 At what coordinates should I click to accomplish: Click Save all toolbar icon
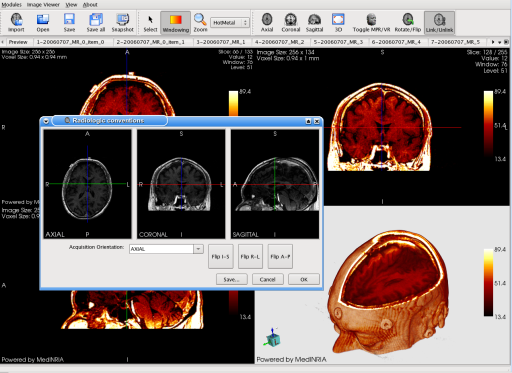tap(96, 22)
